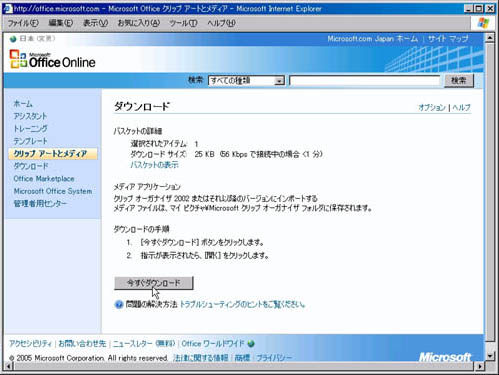Click the Internet Explorer title bar icon

tap(7, 9)
